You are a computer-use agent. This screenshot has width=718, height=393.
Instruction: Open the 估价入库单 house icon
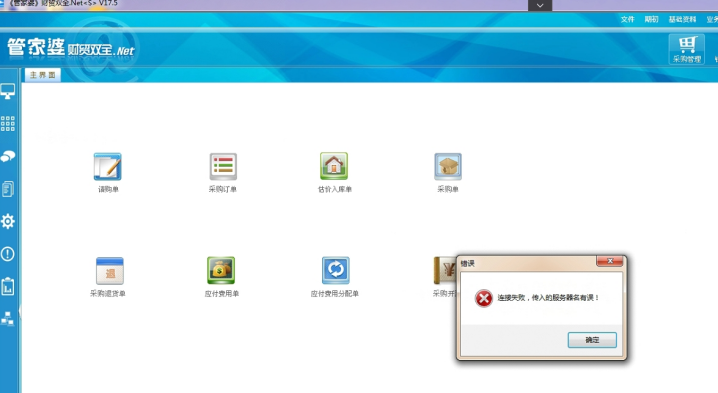[x=334, y=166]
